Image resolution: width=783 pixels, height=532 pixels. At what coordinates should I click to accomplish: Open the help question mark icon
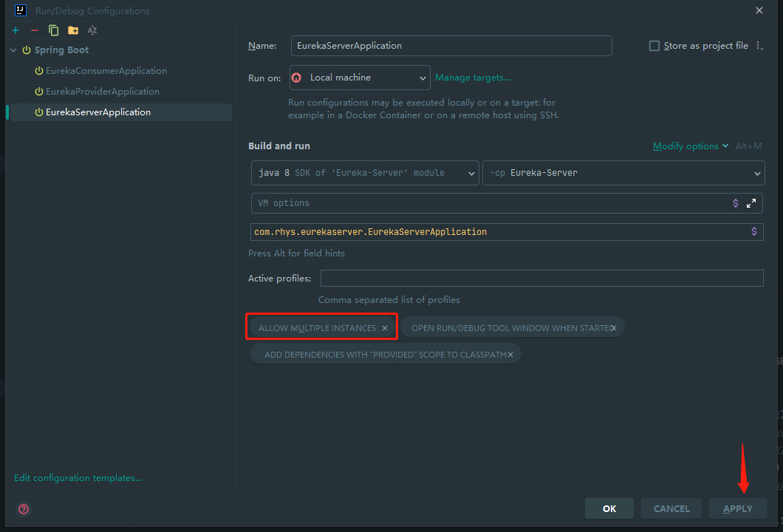pyautogui.click(x=24, y=509)
